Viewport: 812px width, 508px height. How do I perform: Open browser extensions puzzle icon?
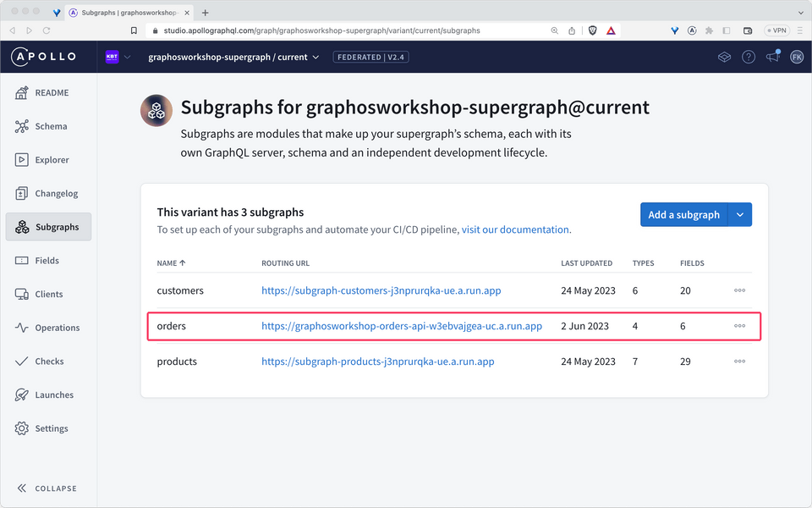coord(709,30)
